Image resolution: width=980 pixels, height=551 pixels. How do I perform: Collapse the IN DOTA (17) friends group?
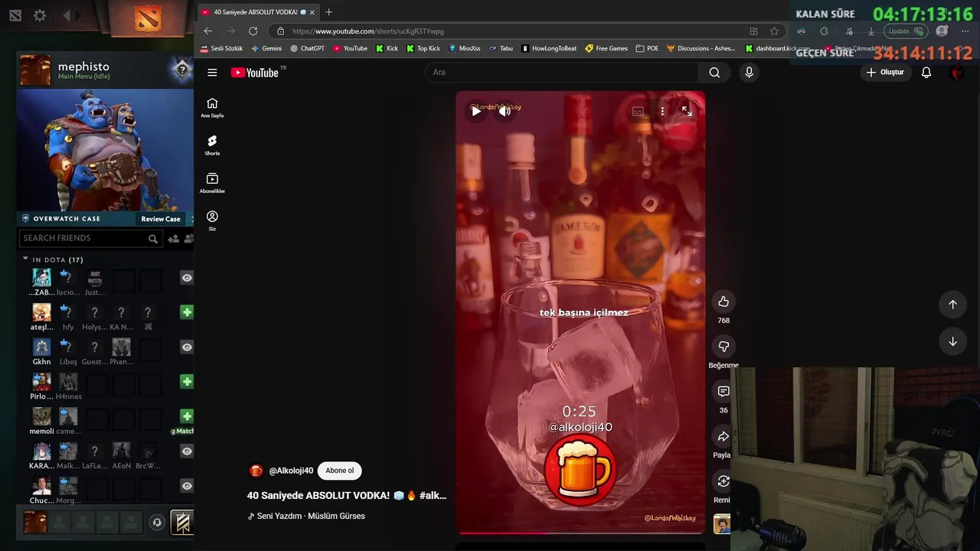25,259
